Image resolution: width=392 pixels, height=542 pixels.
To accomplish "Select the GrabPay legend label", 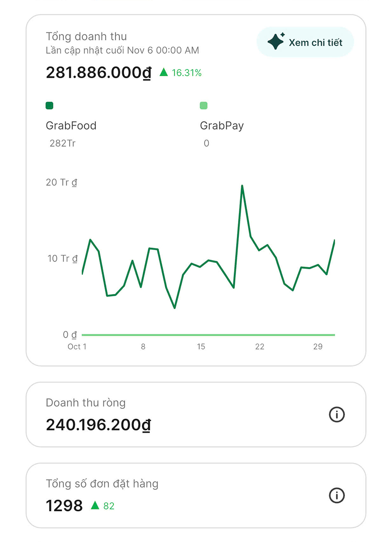I will (222, 126).
